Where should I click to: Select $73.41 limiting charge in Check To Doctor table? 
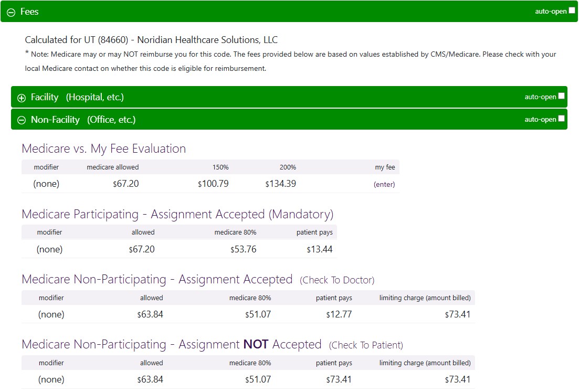tap(458, 314)
